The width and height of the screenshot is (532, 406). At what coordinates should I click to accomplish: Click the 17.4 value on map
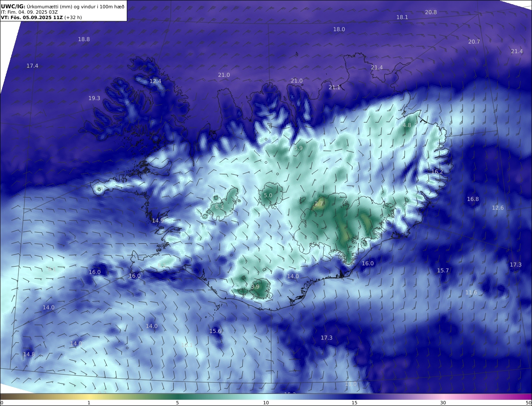[32, 66]
